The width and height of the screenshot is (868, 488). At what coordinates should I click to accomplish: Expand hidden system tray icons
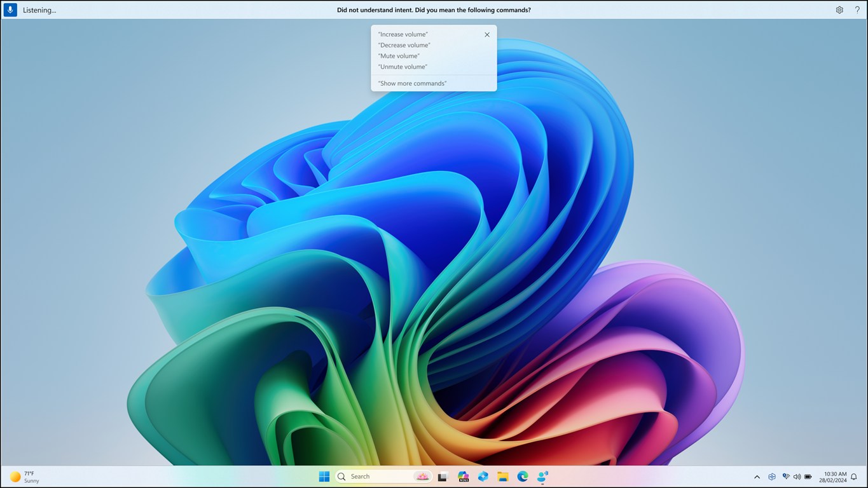757,477
